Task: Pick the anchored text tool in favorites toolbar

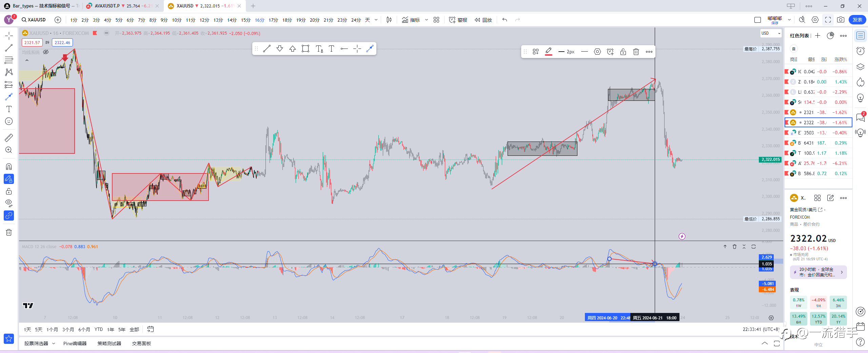Action: 319,49
